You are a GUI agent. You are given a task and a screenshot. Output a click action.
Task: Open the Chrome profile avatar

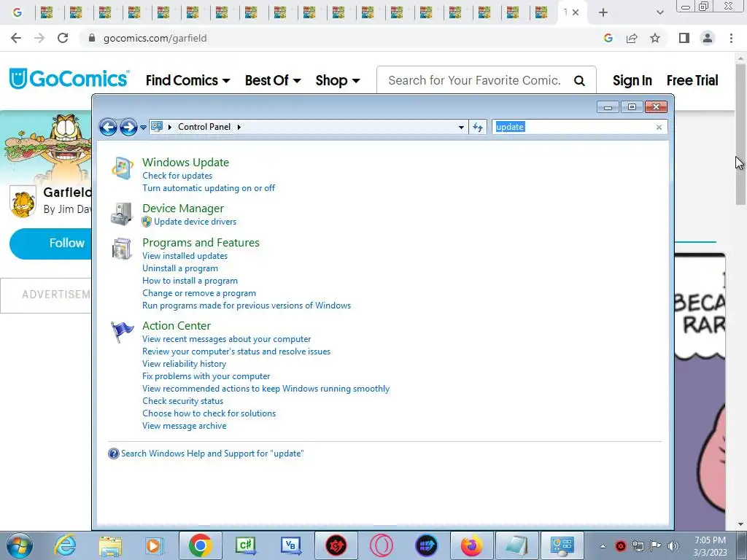click(x=708, y=38)
